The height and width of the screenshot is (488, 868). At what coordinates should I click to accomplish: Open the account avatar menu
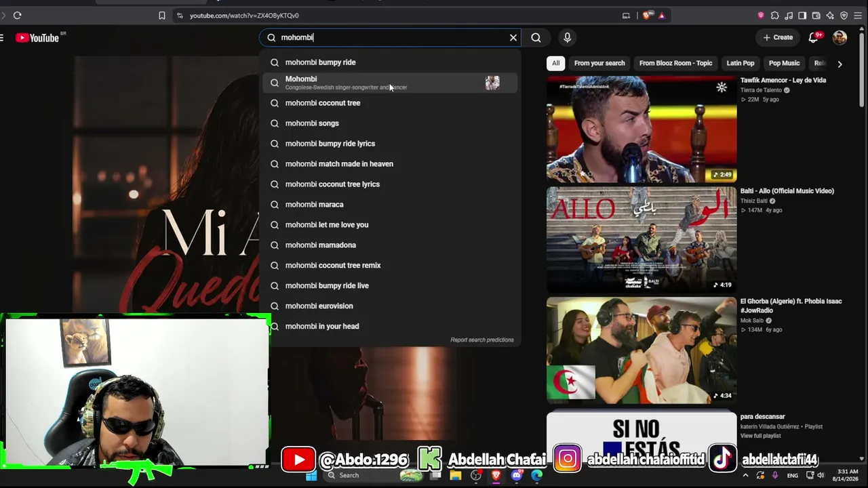click(840, 38)
